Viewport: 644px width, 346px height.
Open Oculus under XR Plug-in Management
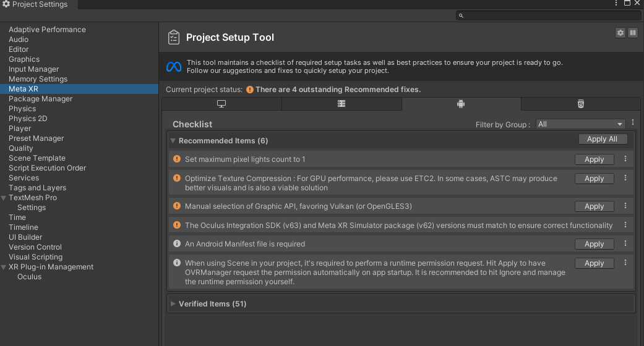(29, 277)
